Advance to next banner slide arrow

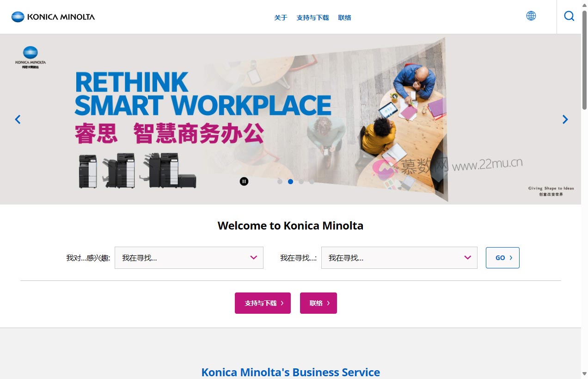[565, 119]
